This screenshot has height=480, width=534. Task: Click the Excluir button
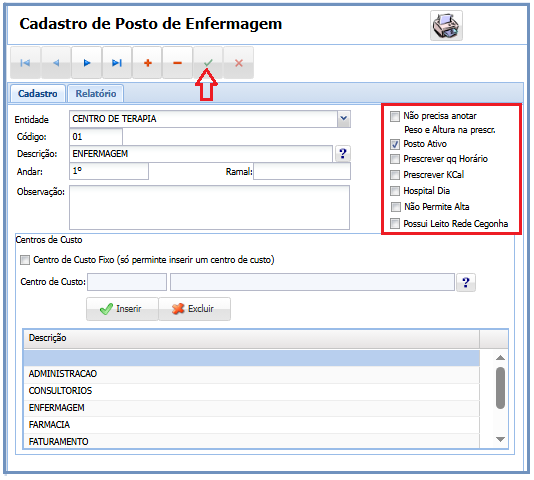point(194,309)
